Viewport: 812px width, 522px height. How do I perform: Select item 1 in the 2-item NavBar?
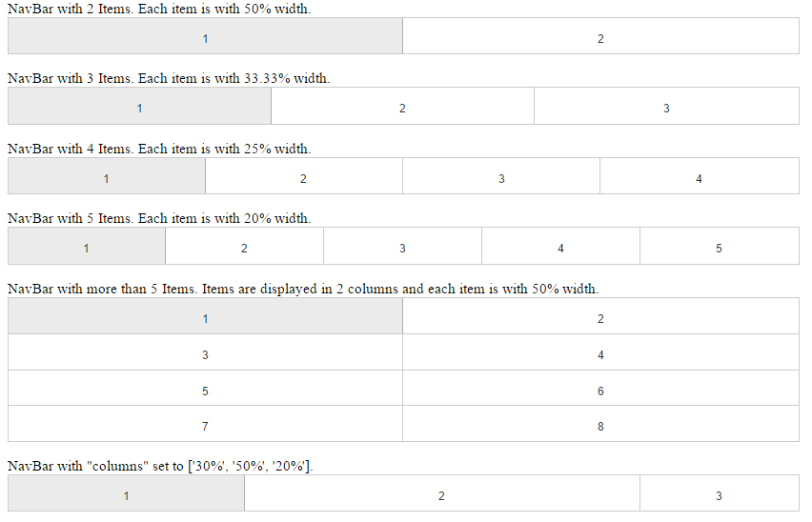(205, 36)
